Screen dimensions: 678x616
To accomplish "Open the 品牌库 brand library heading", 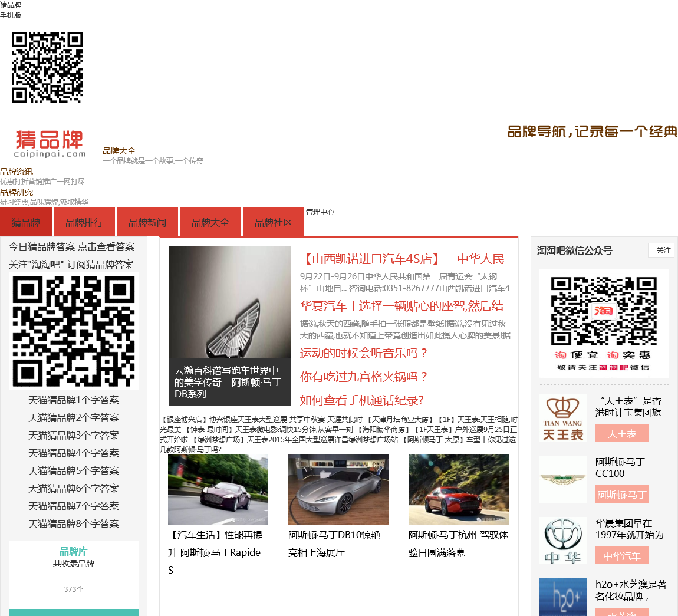I will pyautogui.click(x=74, y=552).
